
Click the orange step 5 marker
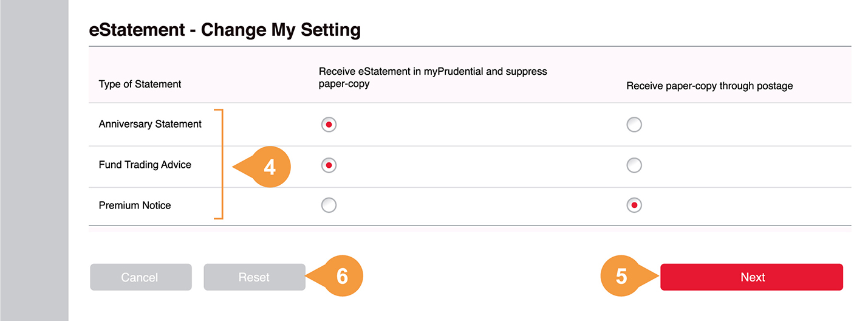click(621, 277)
